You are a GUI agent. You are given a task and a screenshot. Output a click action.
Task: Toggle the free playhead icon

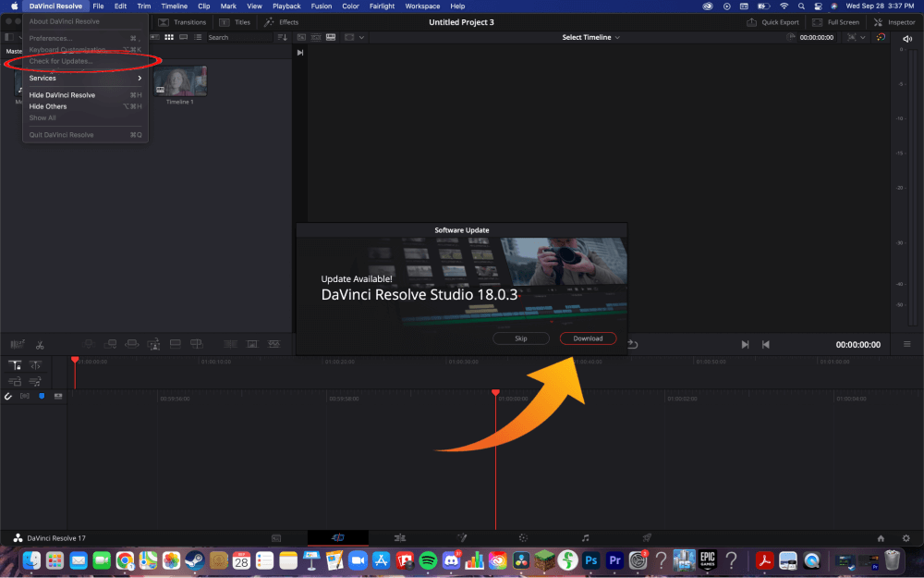(x=35, y=365)
